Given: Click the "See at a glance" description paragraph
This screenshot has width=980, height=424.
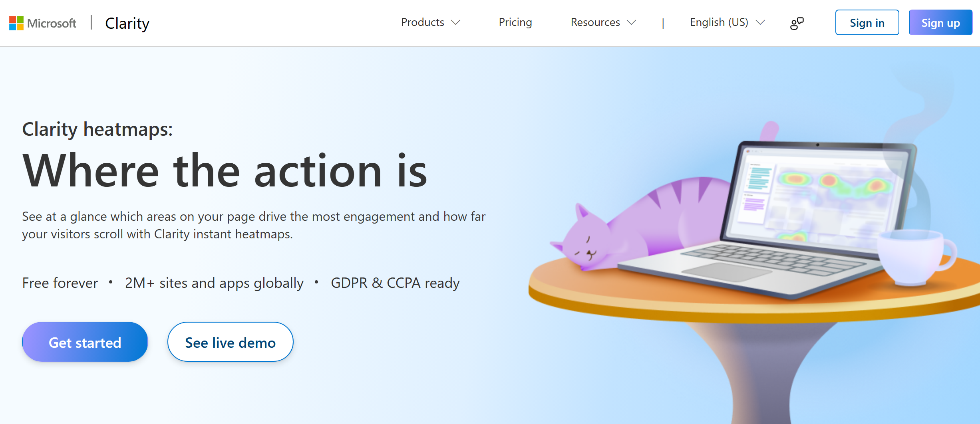Looking at the screenshot, I should click(254, 225).
